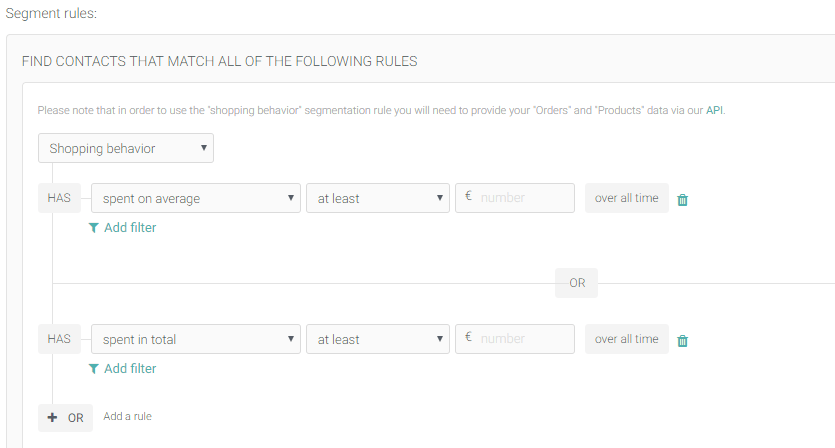
Task: Click the euro number field of first rule
Action: click(515, 198)
